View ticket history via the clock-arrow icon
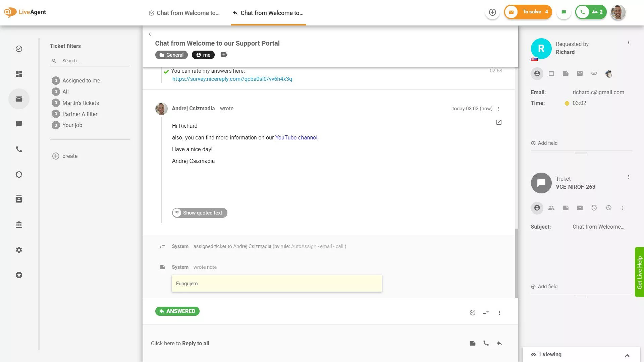This screenshot has height=362, width=644. pyautogui.click(x=609, y=208)
